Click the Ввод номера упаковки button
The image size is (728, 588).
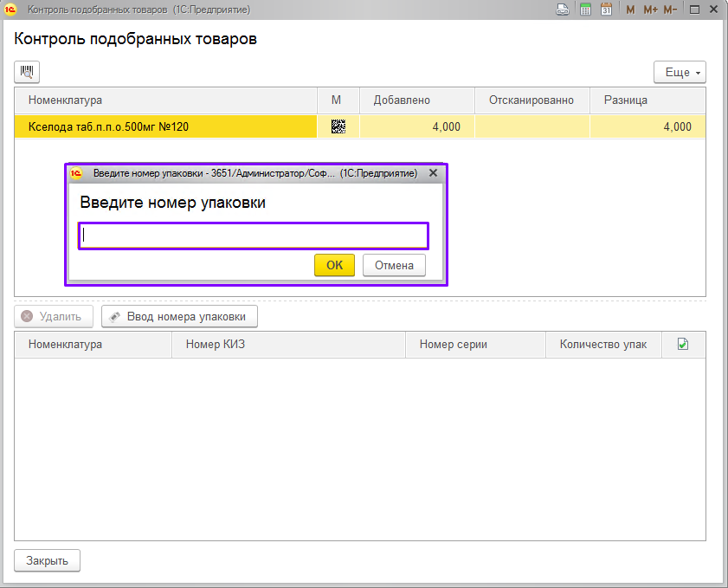pyautogui.click(x=179, y=317)
